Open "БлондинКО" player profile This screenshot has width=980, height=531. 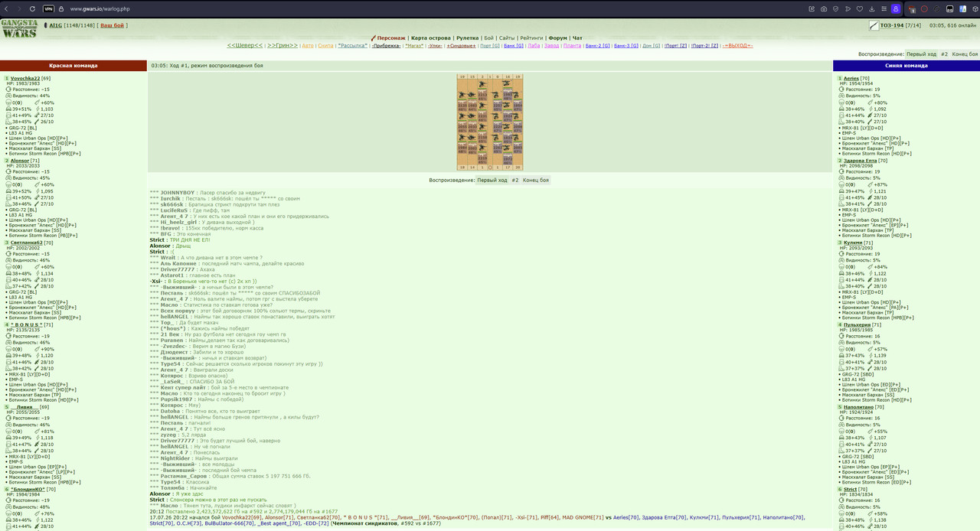point(28,489)
